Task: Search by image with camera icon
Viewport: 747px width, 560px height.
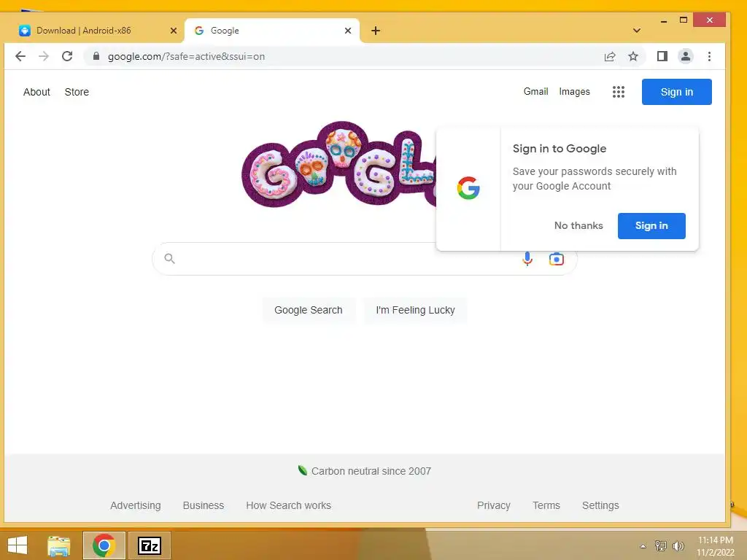Action: (x=556, y=259)
